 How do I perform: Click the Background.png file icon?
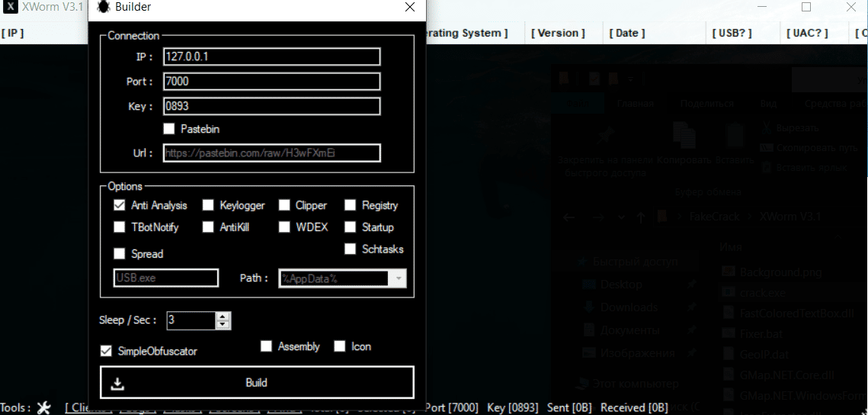point(729,272)
